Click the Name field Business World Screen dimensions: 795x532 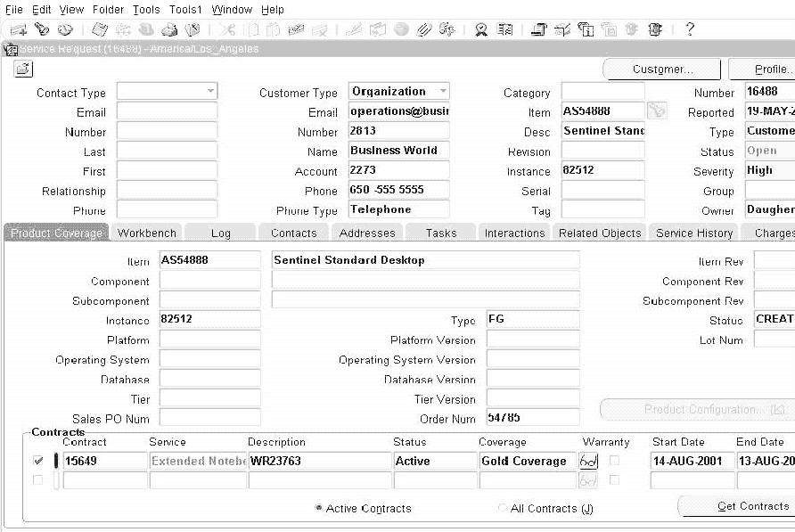click(399, 151)
